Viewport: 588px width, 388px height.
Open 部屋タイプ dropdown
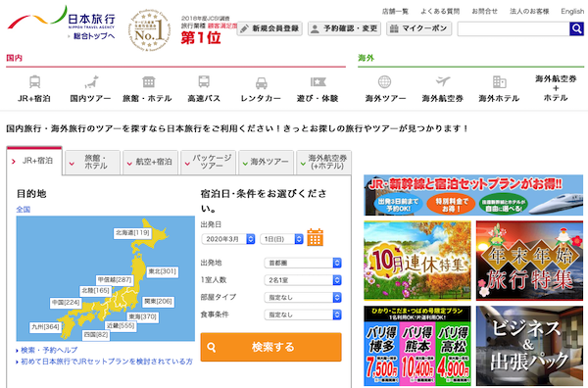(303, 297)
